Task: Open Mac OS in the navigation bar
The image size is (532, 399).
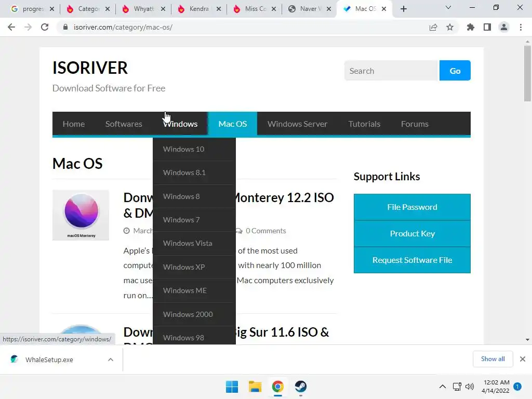Action: 233,124
